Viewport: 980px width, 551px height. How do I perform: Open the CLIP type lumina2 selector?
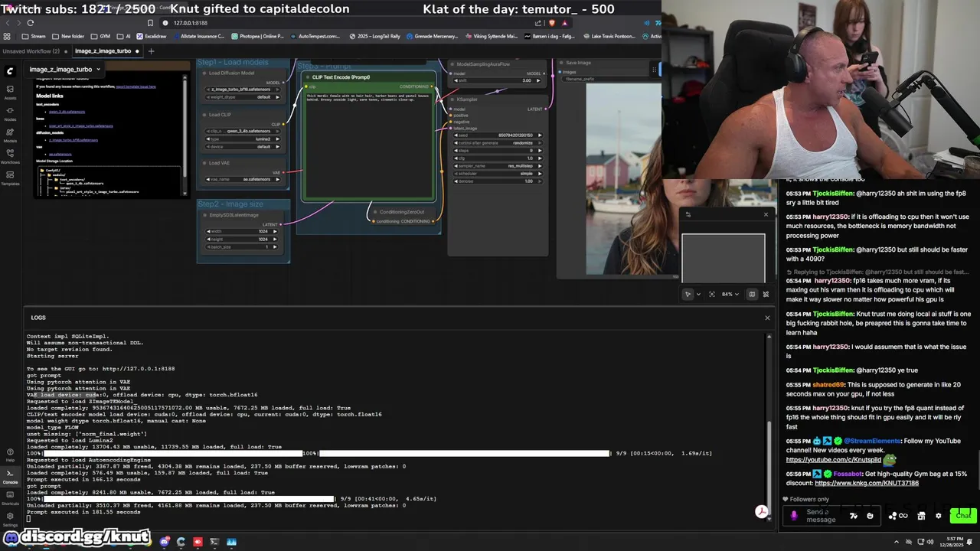243,139
